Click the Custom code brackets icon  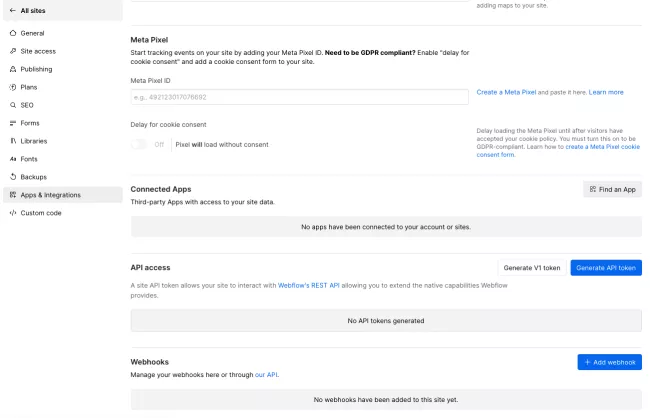[x=13, y=213]
